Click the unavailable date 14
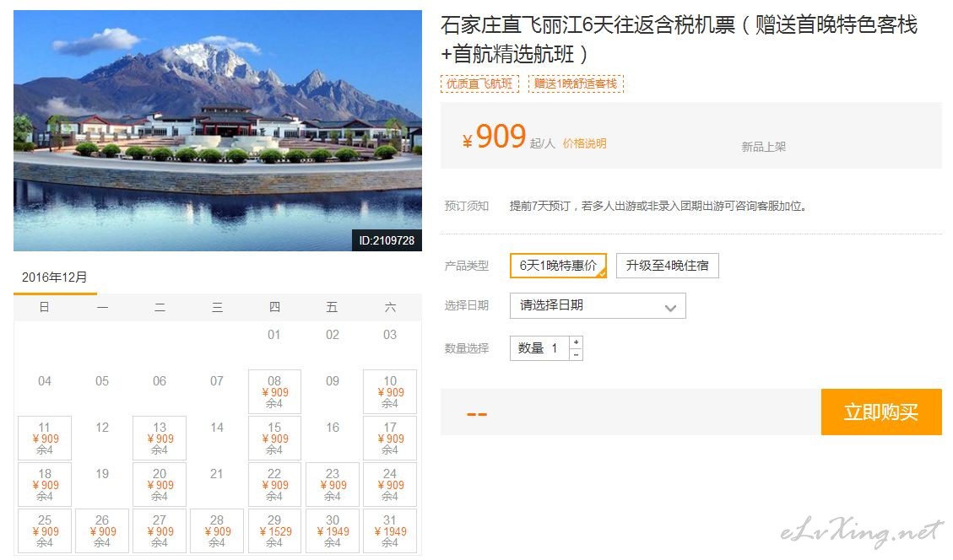 pyautogui.click(x=217, y=428)
